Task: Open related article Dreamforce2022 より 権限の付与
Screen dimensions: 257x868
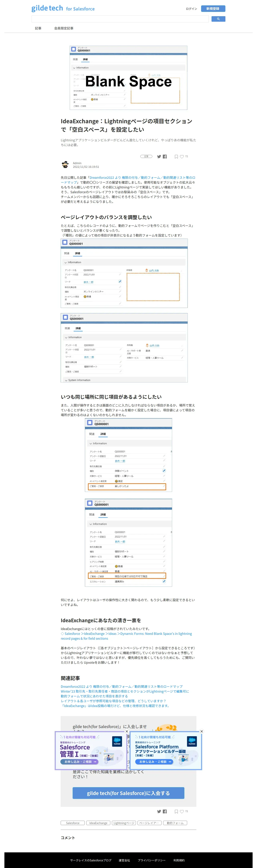Action: coord(121,686)
